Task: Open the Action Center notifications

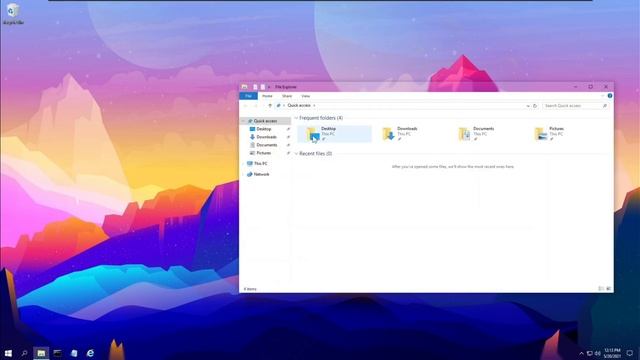Action: [630, 353]
